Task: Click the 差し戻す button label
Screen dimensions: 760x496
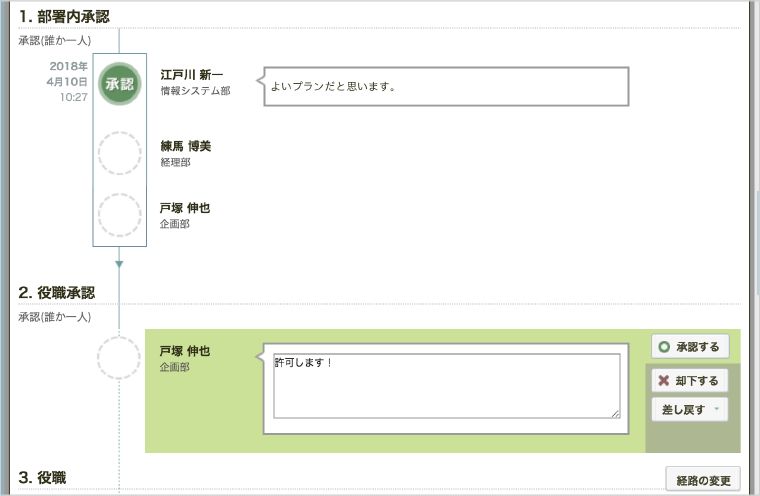Action: 683,410
